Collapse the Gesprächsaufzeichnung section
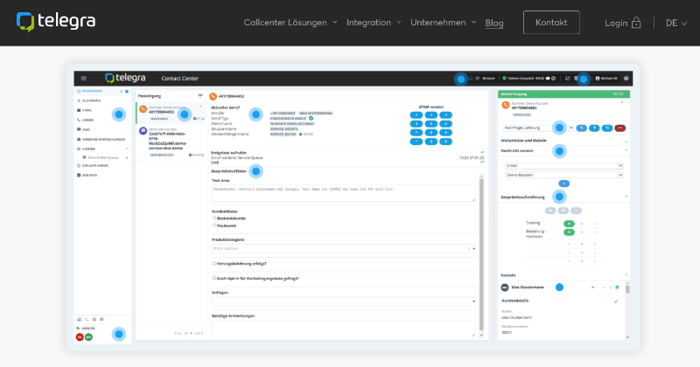The image size is (700, 367). point(626,196)
